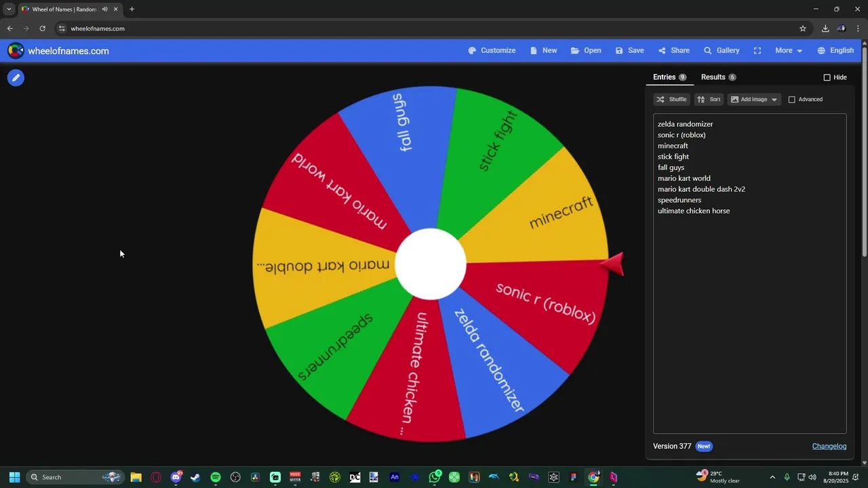Click the site info icon in address bar

pos(62,28)
